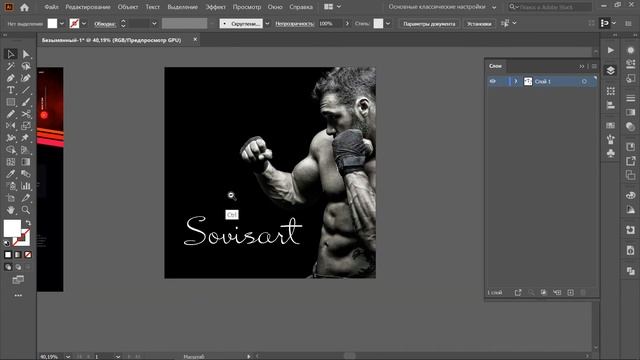Go to Illustrator Home screen
Viewport: 640px width, 360px height.
(x=24, y=7)
